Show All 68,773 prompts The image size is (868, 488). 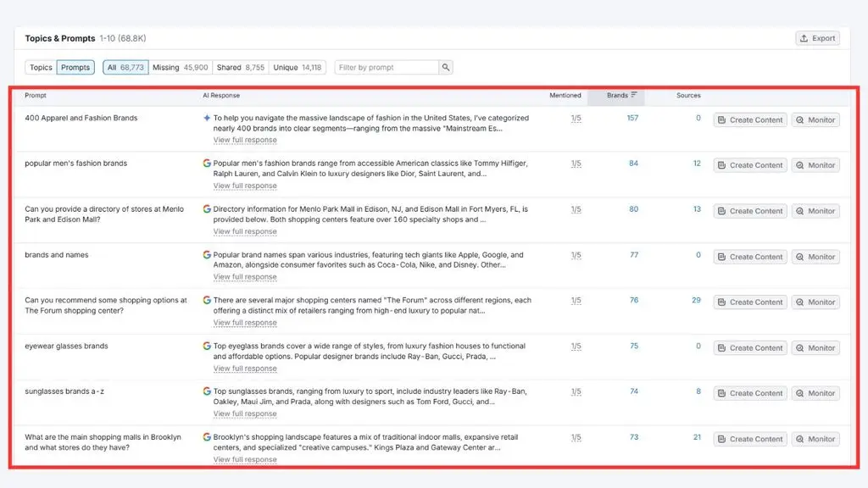click(125, 68)
